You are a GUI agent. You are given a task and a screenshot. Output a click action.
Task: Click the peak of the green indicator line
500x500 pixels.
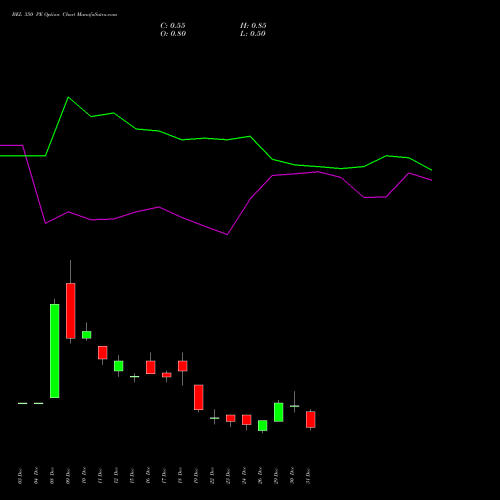point(68,97)
